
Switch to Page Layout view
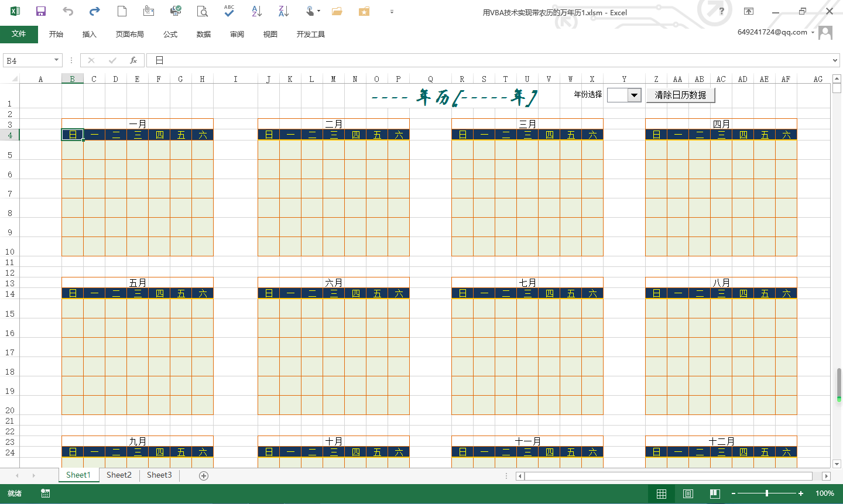tap(688, 493)
